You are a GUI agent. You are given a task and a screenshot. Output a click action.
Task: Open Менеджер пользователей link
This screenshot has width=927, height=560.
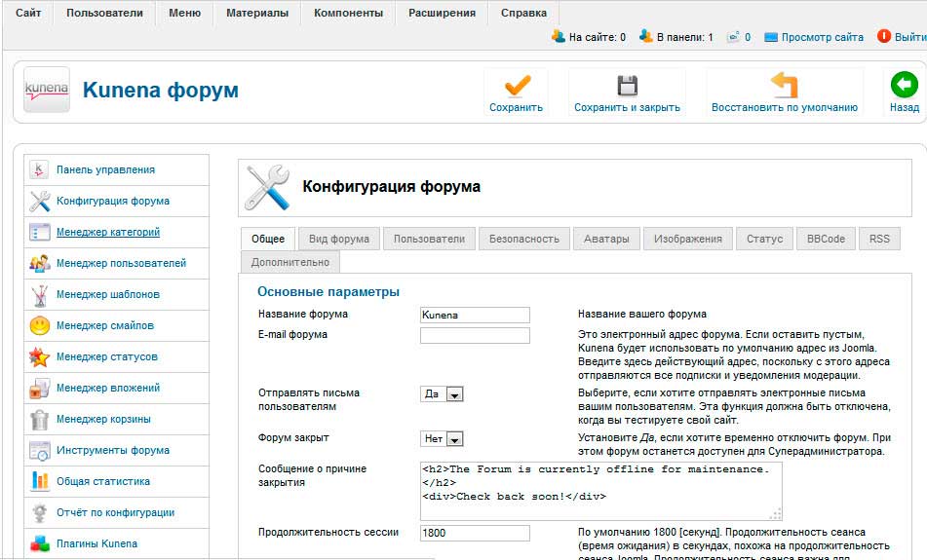tap(121, 264)
